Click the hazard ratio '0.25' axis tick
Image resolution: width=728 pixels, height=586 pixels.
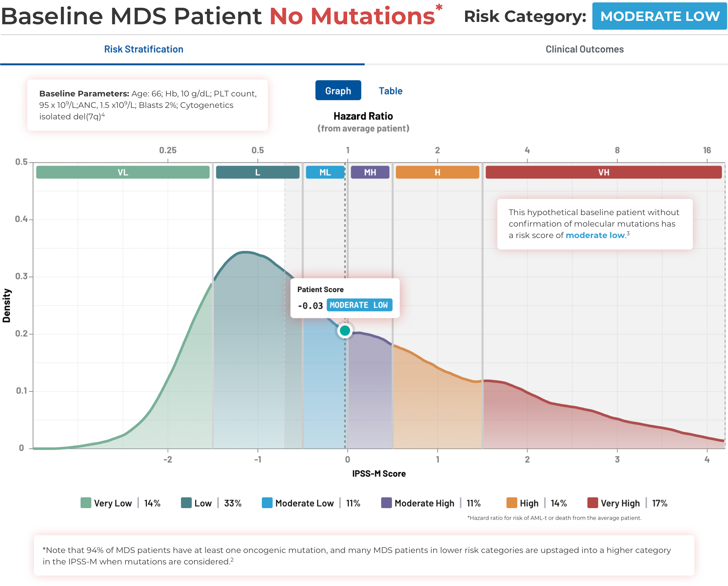point(168,150)
